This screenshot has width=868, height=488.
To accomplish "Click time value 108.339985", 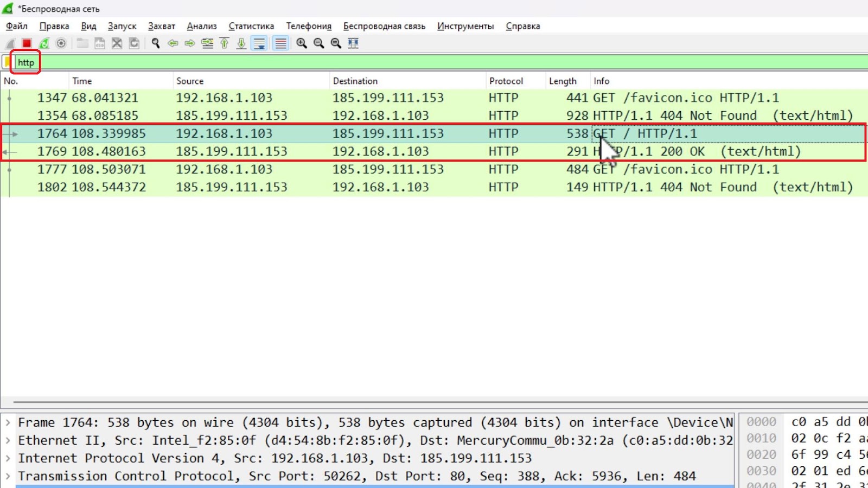I will (108, 133).
